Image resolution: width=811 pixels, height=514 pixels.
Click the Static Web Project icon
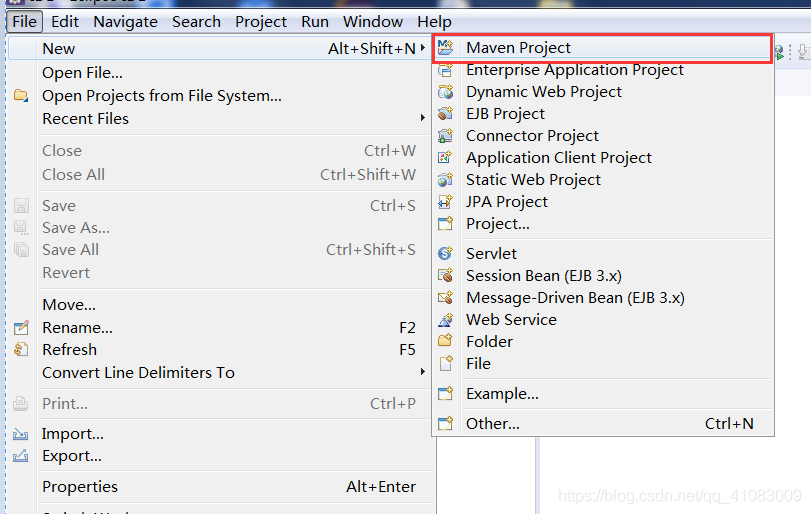445,179
